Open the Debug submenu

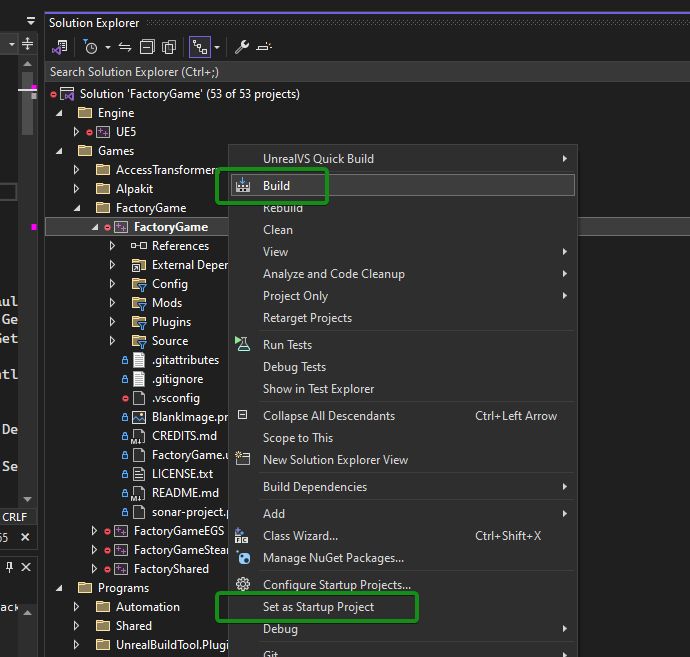[403, 629]
